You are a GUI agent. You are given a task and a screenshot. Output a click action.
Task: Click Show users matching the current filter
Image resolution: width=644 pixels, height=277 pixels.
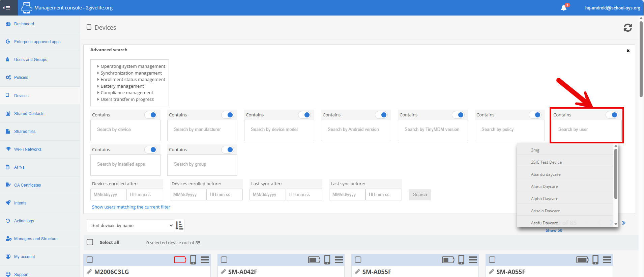coord(131,207)
